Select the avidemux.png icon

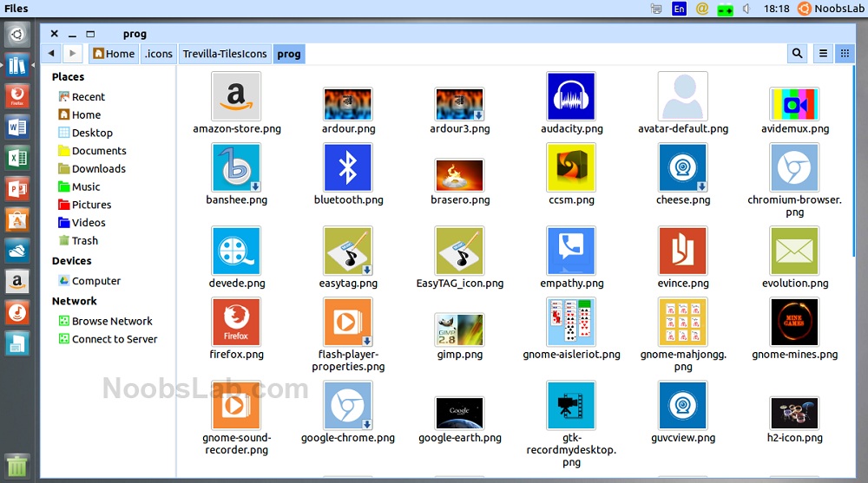point(794,104)
